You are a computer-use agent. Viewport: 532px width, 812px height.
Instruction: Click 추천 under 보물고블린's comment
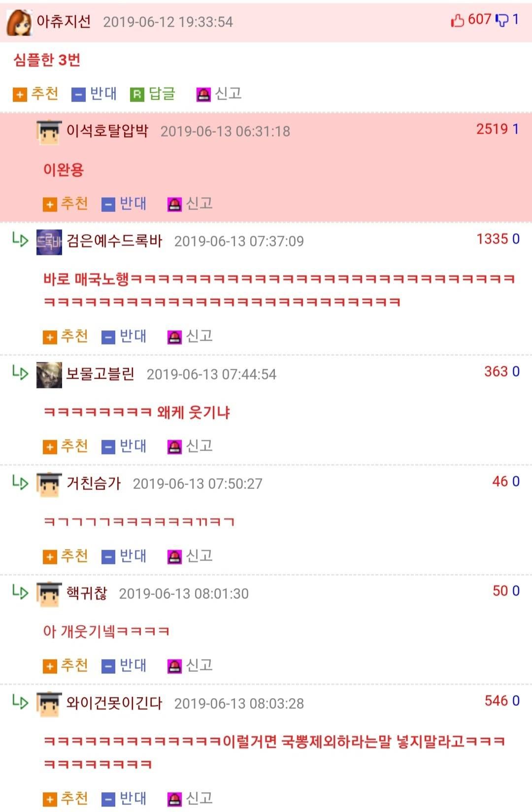tap(66, 446)
